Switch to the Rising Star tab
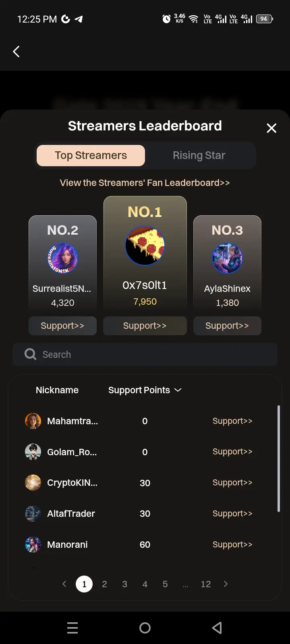Viewport: 290px width, 644px height. point(199,155)
